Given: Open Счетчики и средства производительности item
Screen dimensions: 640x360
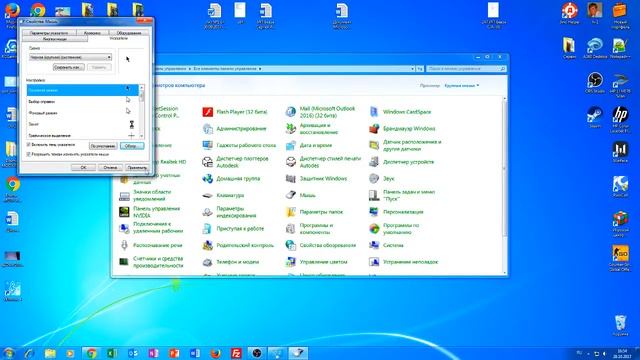Looking at the screenshot, I should pos(151,262).
